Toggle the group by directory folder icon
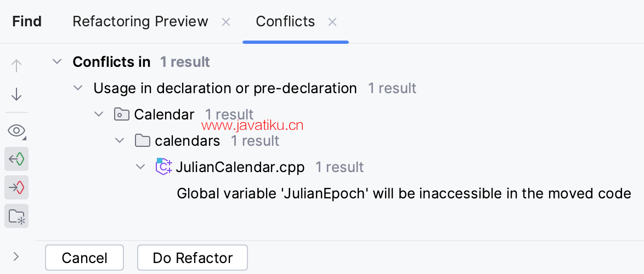 (16, 216)
